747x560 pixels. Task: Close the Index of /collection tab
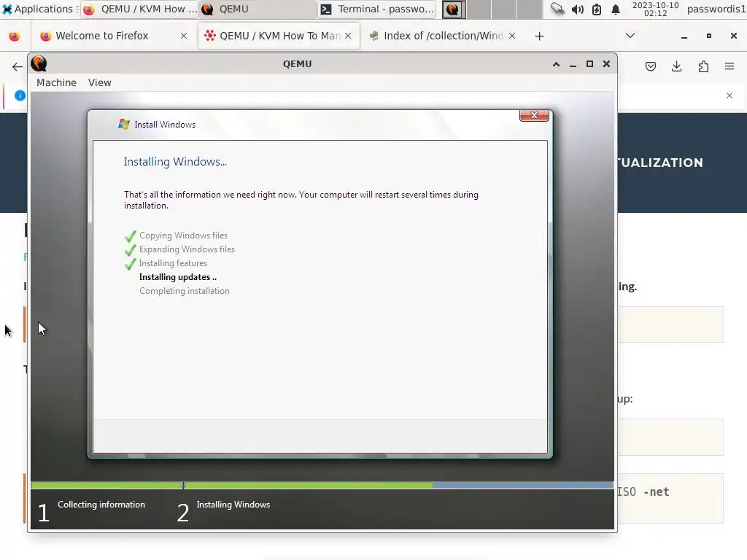[512, 36]
